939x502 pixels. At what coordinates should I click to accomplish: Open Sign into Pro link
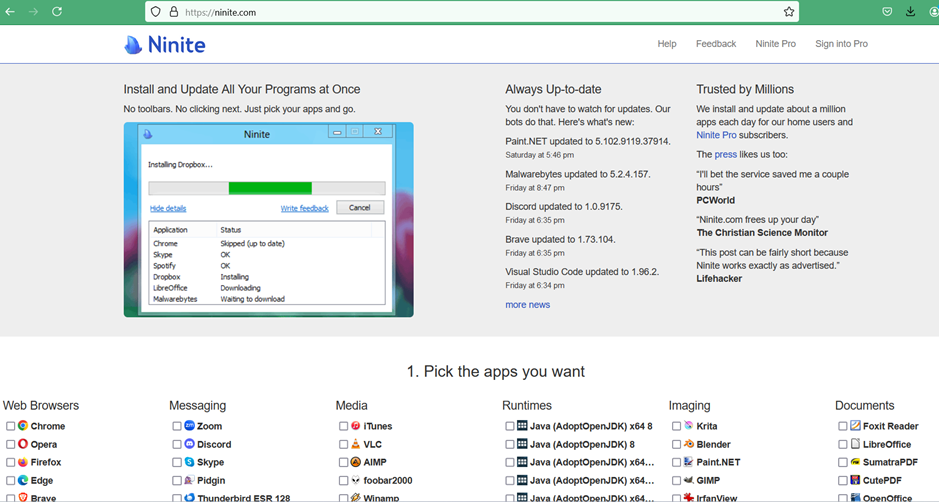(841, 44)
